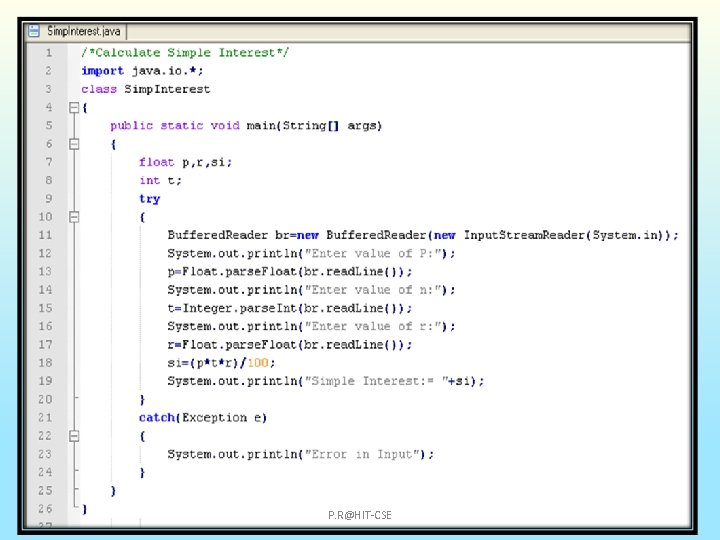Click the "int t;" declaration
This screenshot has height=540, width=720.
click(x=161, y=181)
